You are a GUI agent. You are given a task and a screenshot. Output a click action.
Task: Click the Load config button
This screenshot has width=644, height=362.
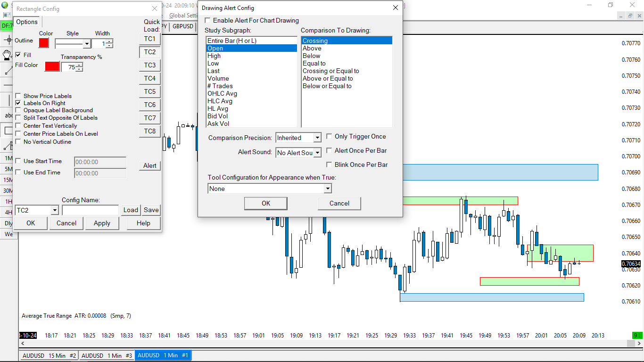click(131, 210)
